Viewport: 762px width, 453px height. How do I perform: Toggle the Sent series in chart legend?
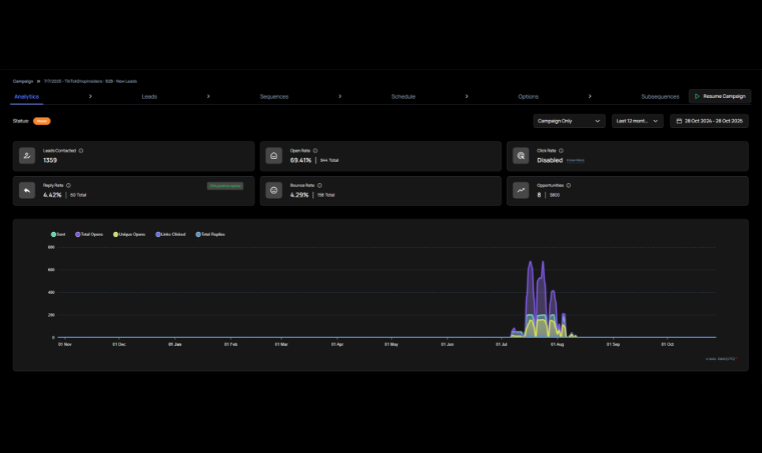pos(58,234)
